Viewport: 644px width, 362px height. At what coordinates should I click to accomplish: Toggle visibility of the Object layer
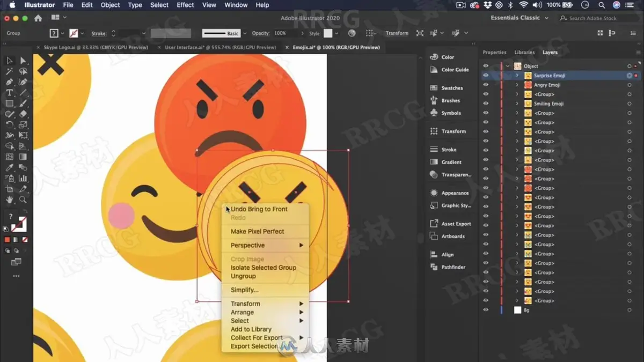coord(486,66)
